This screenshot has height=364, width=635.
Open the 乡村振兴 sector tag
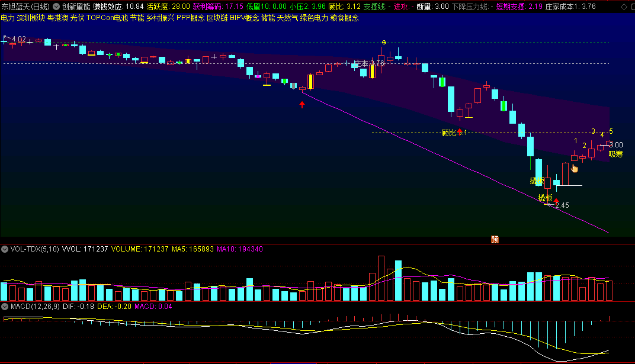click(160, 18)
